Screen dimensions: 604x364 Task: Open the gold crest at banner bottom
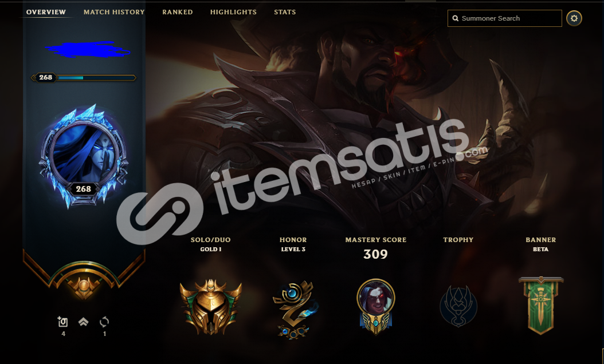point(84,287)
